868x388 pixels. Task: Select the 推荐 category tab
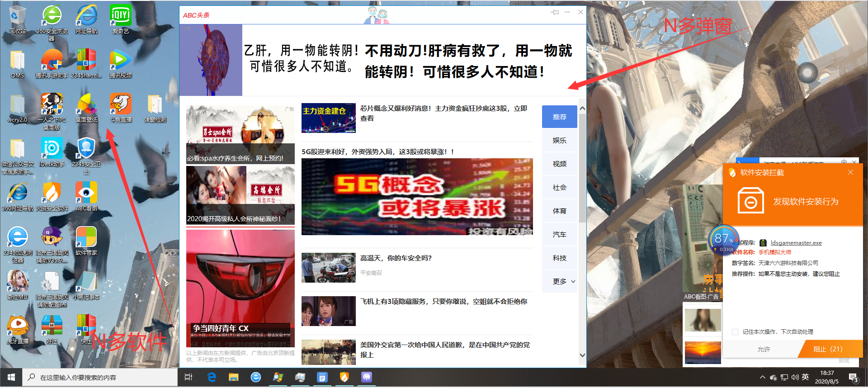pos(559,117)
